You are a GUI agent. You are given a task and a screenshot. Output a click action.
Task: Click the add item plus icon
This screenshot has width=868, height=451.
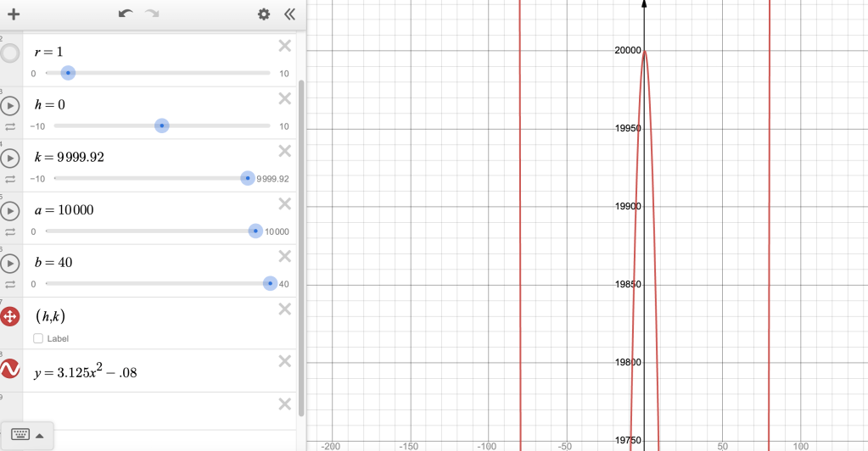(x=13, y=14)
